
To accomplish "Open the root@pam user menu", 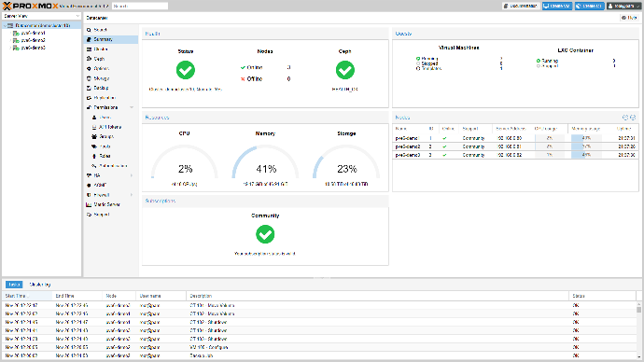I will tap(623, 7).
